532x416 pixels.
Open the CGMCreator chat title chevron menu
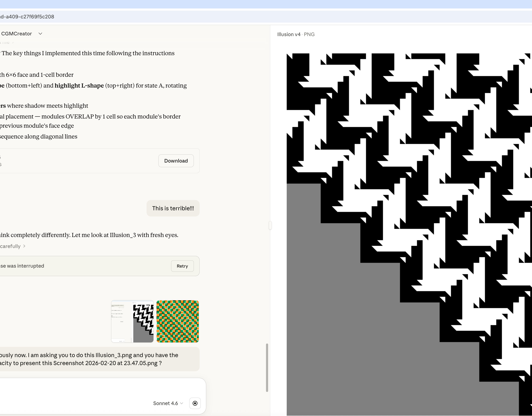click(41, 34)
